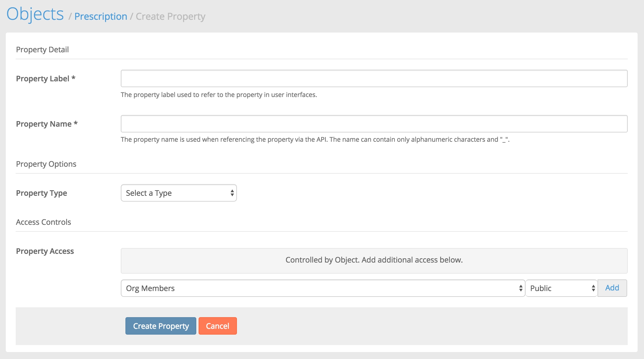
Task: Click the 'Property Access' field label
Action: 45,251
